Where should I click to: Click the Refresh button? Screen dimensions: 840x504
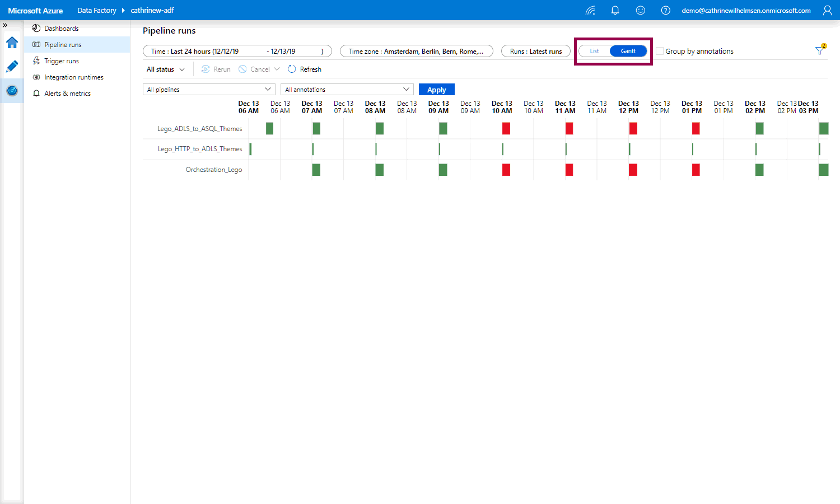tap(305, 69)
